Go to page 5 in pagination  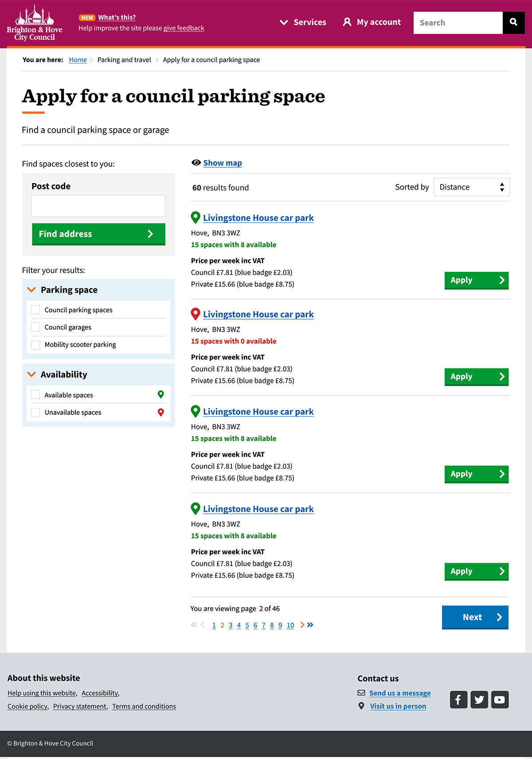247,626
